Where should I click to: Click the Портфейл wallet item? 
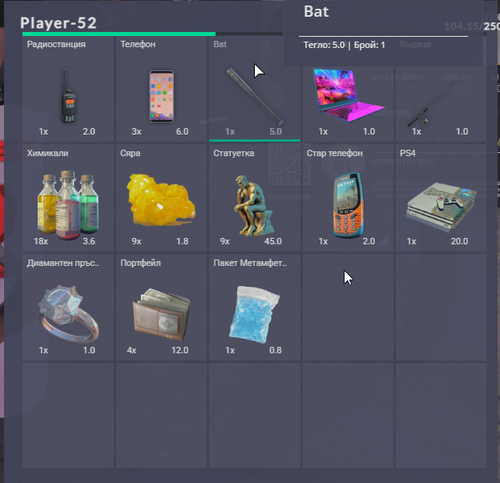pos(161,307)
